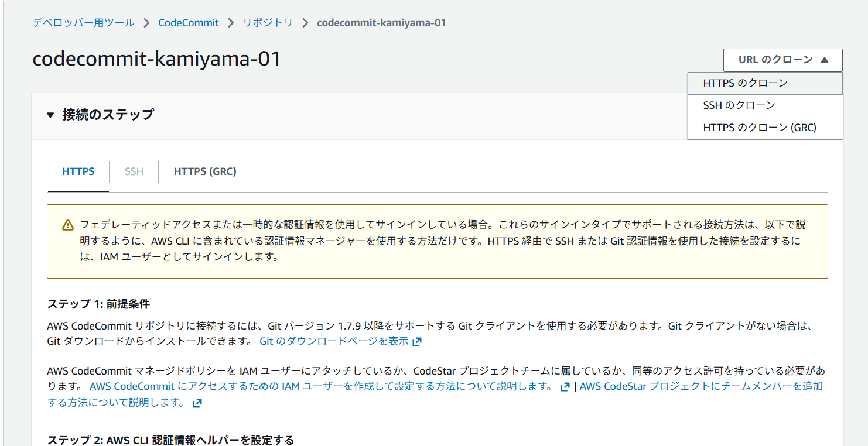Click breadcrumb chevron after CodeCommit
This screenshot has width=868, height=446.
[x=231, y=23]
